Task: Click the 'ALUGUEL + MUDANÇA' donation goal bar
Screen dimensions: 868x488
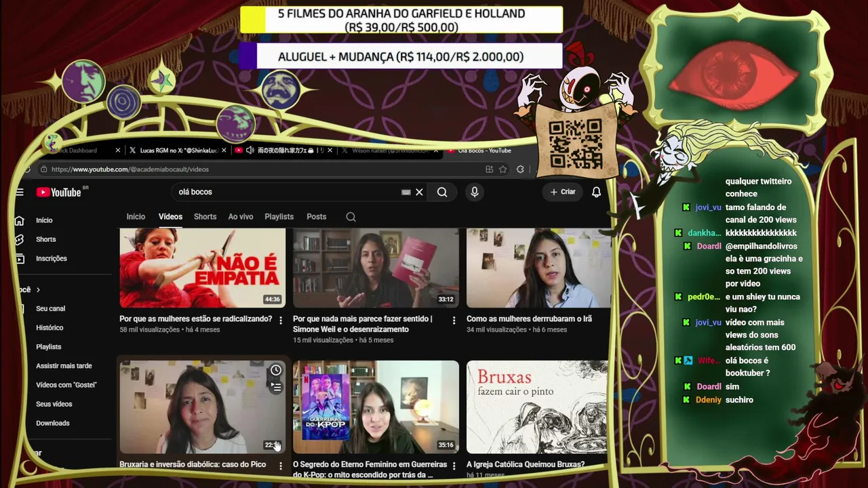Action: [x=401, y=57]
